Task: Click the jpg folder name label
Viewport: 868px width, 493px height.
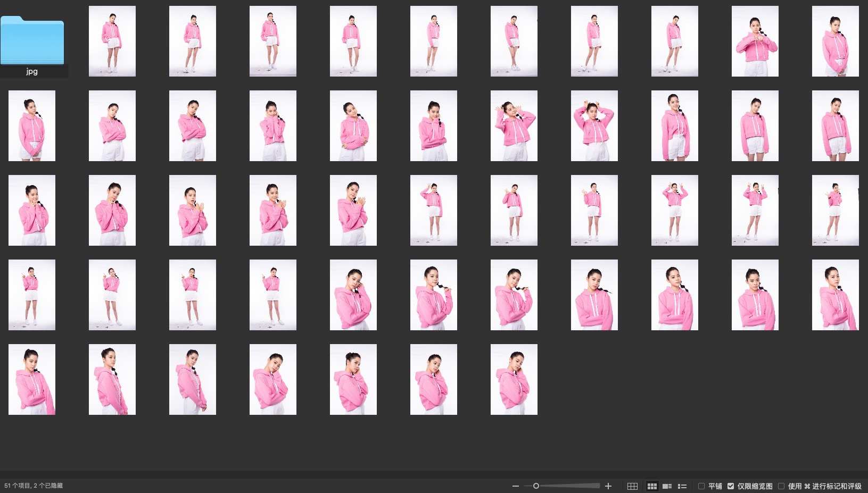Action: click(x=32, y=71)
